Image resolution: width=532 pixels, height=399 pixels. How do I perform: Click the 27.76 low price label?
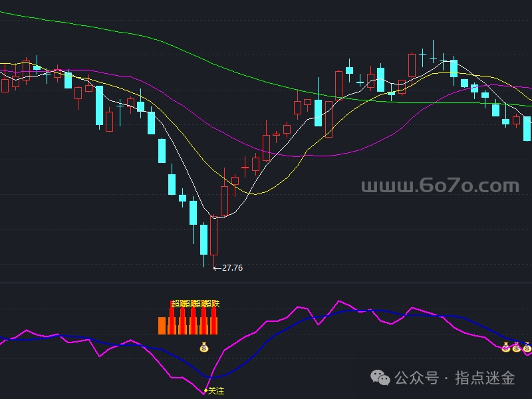pos(232,268)
